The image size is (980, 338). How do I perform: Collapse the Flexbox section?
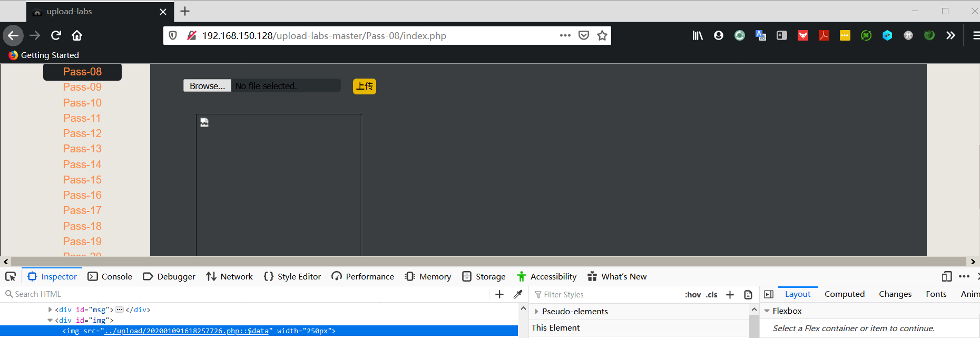click(767, 311)
